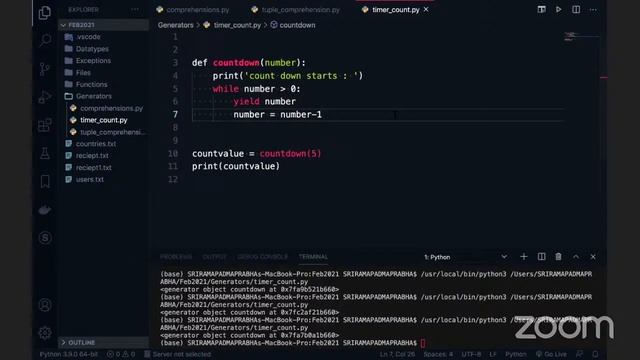Image resolution: width=640 pixels, height=360 pixels.
Task: Open the circled S extension view
Action: [x=45, y=238]
